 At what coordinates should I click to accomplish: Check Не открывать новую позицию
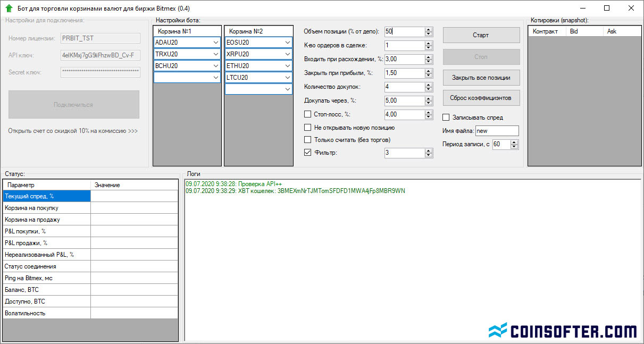click(x=307, y=128)
